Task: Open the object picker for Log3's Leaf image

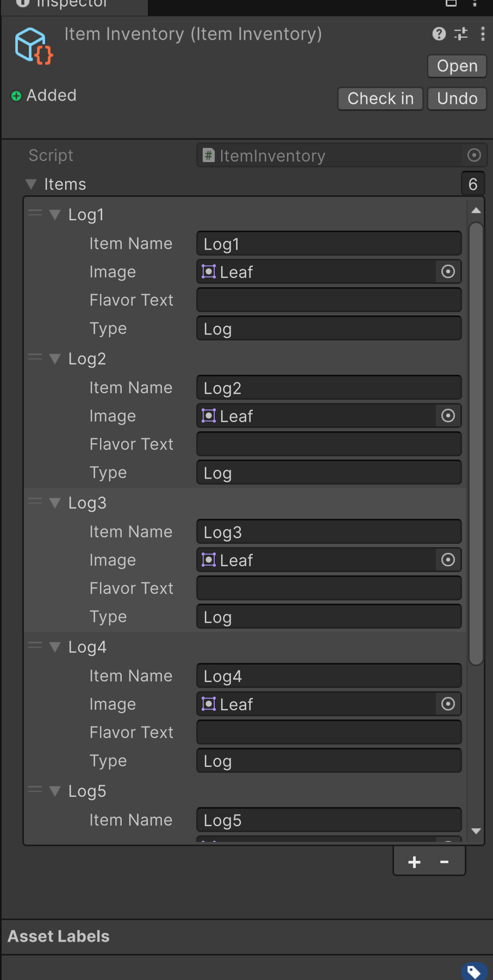Action: (x=447, y=560)
